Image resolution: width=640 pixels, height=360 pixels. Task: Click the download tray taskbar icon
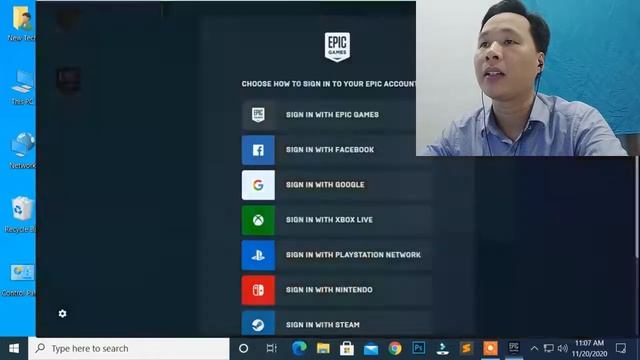click(442, 349)
